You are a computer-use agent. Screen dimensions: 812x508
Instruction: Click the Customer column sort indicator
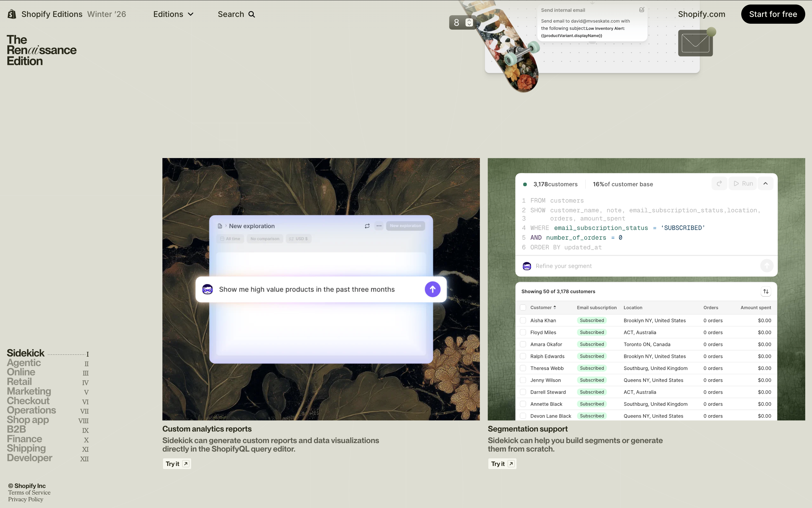[x=555, y=307]
